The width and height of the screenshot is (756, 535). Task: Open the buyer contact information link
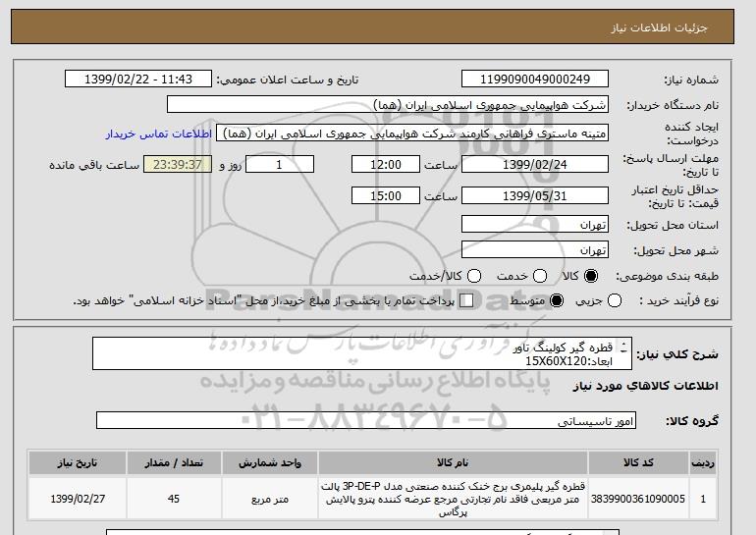tap(159, 134)
